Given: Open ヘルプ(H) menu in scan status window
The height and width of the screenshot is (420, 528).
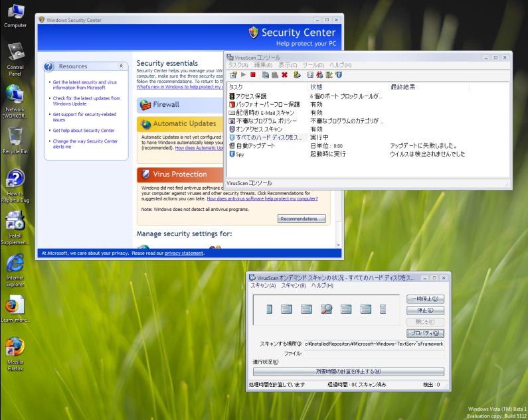Looking at the screenshot, I should [322, 285].
